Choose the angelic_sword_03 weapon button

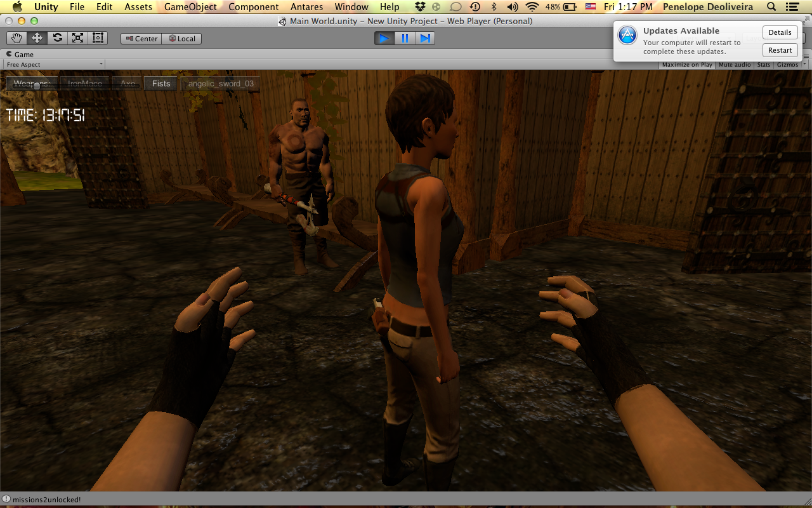click(221, 84)
